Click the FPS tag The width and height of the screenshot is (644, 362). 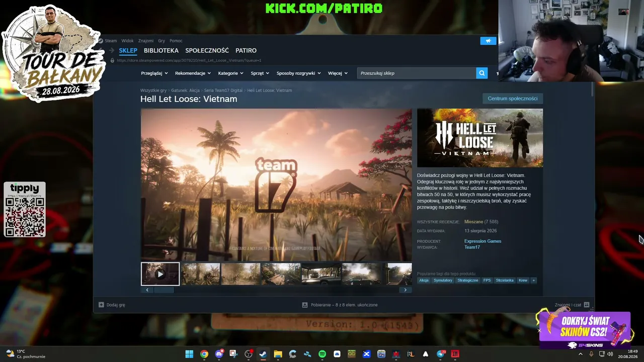[487, 280]
